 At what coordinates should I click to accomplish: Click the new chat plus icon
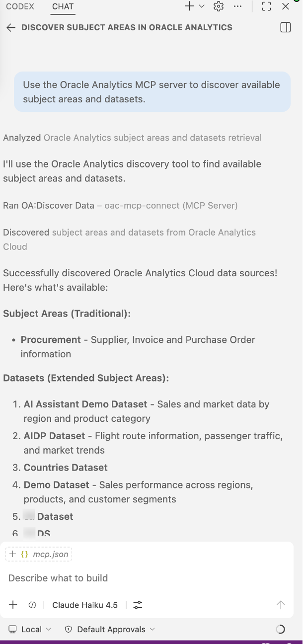[189, 6]
